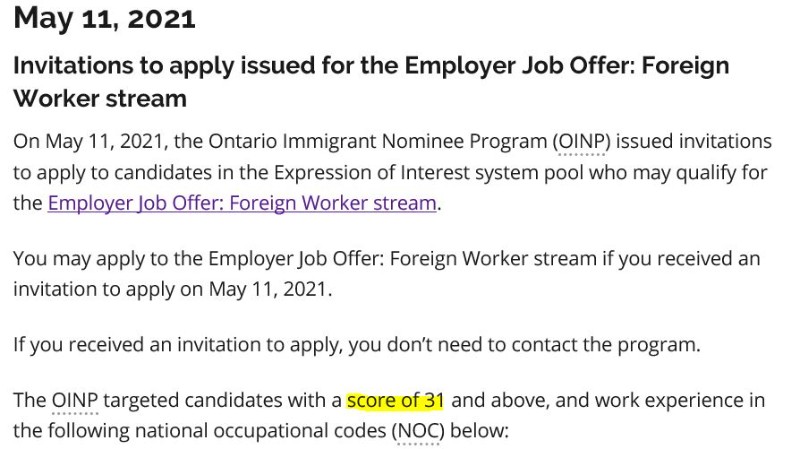The width and height of the screenshot is (800, 449).
Task: Click the 'issued invitations' phrase
Action: pos(694,141)
